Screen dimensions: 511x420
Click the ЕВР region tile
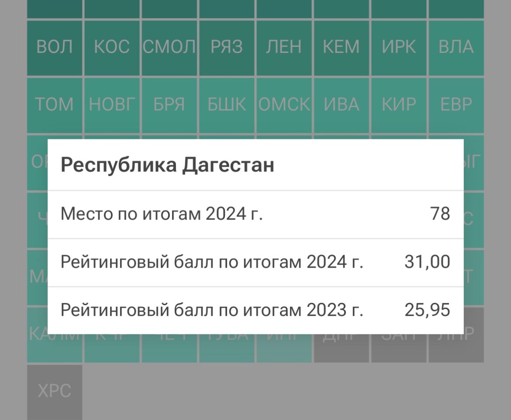(456, 105)
